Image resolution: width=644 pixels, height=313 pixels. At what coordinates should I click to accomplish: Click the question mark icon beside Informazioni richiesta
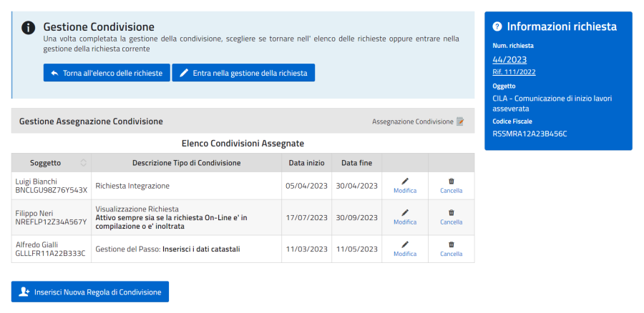tap(497, 26)
